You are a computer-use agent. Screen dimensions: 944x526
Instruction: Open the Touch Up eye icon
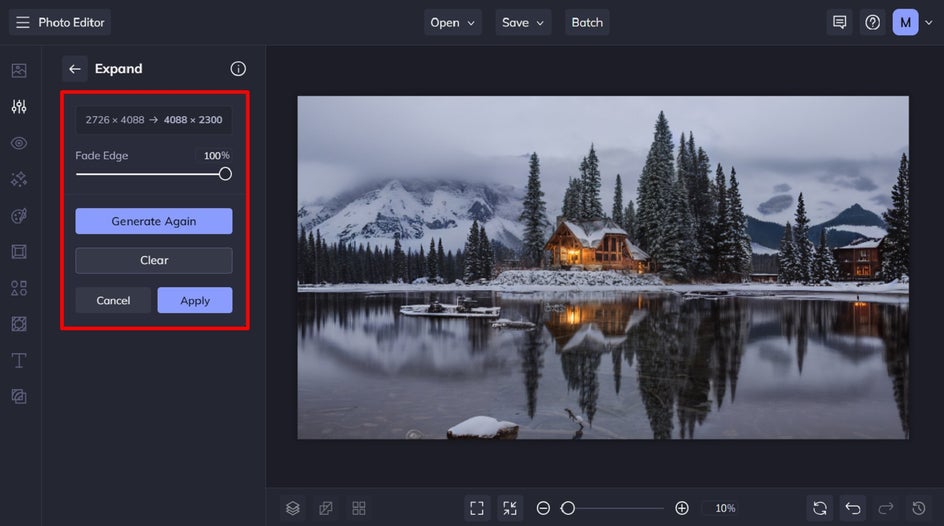coord(19,143)
